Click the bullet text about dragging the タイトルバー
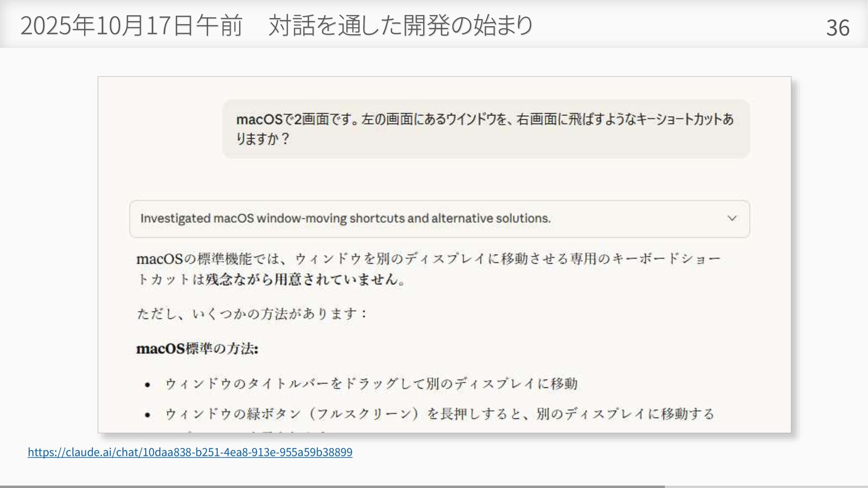The image size is (868, 488). 371,384
